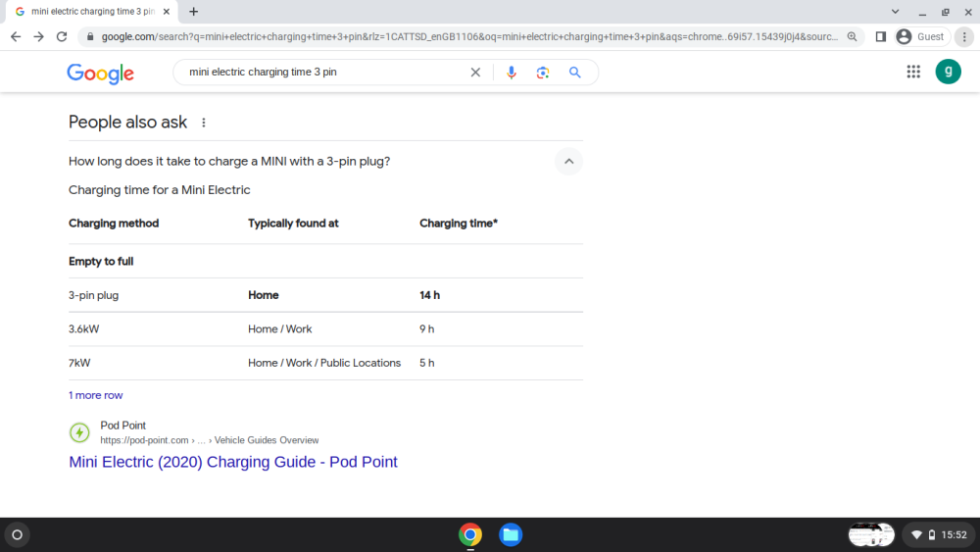The image size is (980, 552).
Task: View site information lock icon
Action: click(x=90, y=37)
